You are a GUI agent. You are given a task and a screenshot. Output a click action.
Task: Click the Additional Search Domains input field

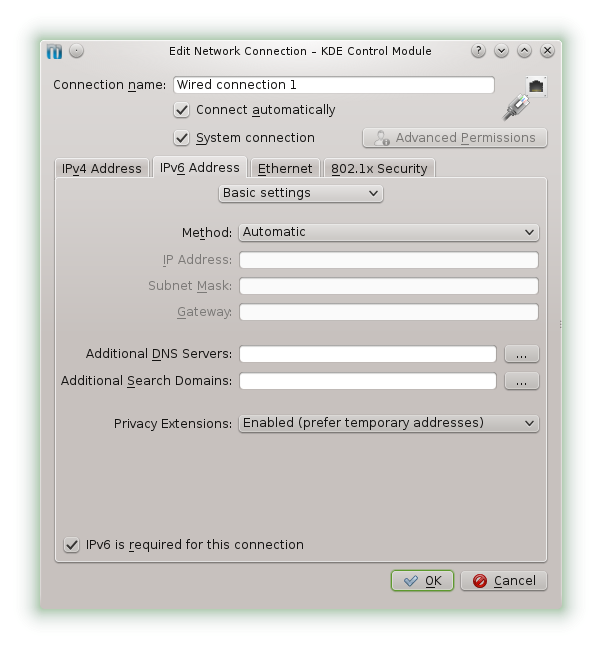coord(368,381)
